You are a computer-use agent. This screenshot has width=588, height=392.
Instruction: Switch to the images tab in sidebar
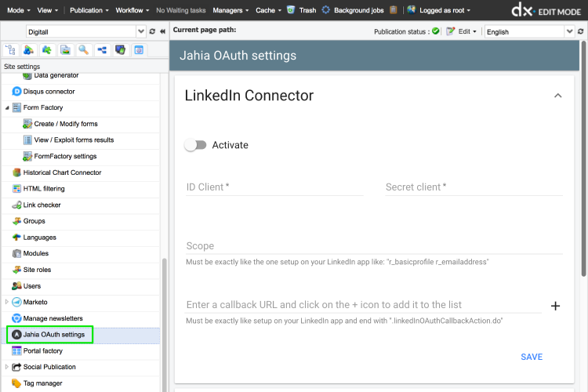pyautogui.click(x=65, y=50)
